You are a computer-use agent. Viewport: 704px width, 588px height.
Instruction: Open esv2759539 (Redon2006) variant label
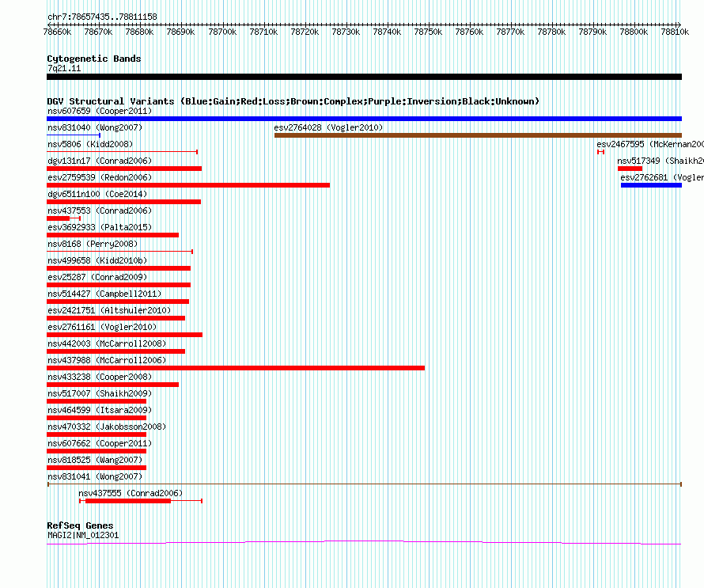100,177
